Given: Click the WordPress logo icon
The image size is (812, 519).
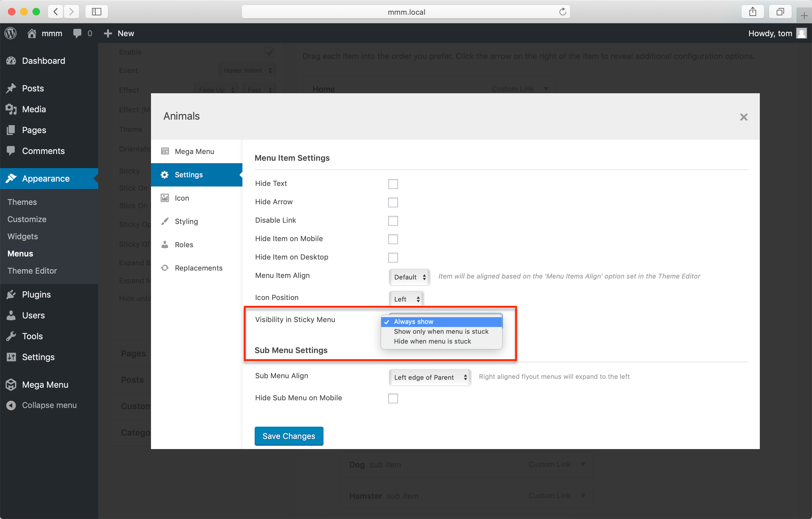Looking at the screenshot, I should pos(10,33).
